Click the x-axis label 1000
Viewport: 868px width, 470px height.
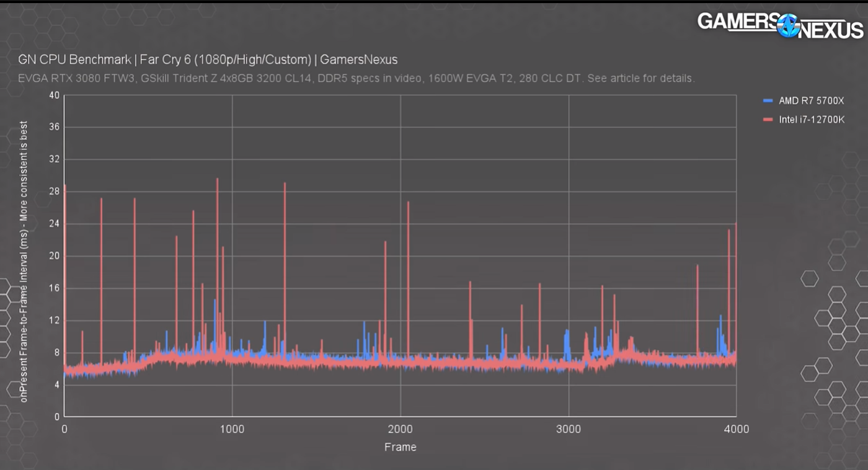[x=232, y=429]
